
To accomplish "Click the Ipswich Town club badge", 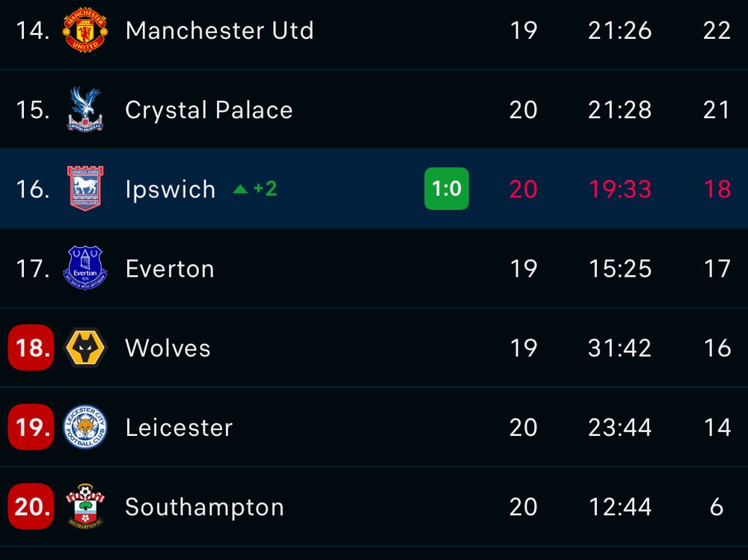I will point(85,189).
